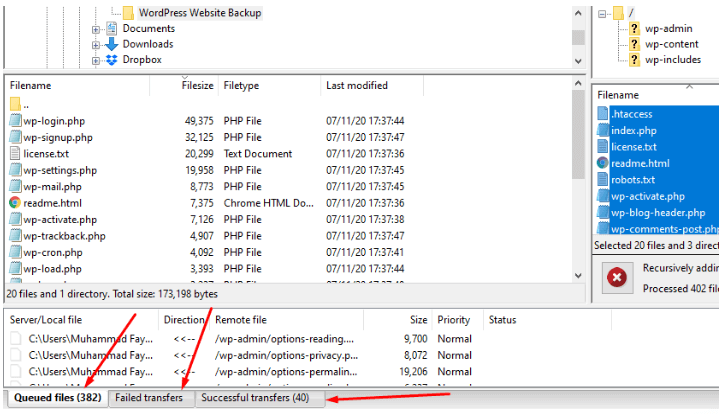Click the wp-settings.php file icon
Screen dimensions: 719x414
click(x=15, y=170)
